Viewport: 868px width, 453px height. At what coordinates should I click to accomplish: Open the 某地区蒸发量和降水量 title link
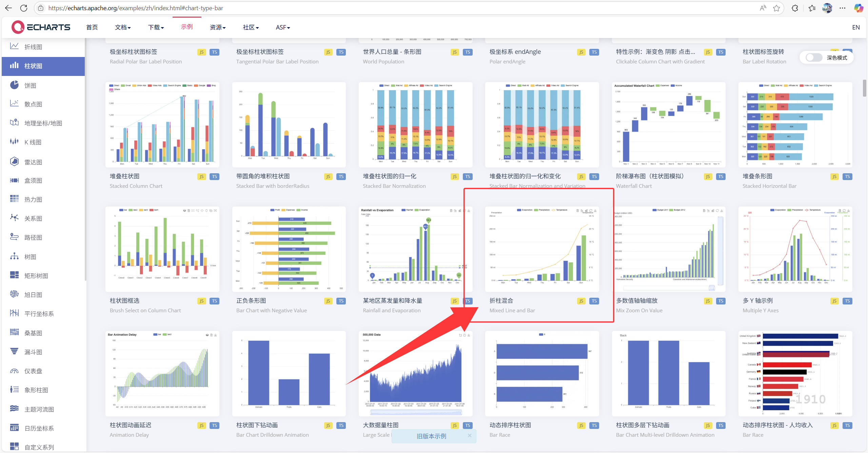(392, 301)
